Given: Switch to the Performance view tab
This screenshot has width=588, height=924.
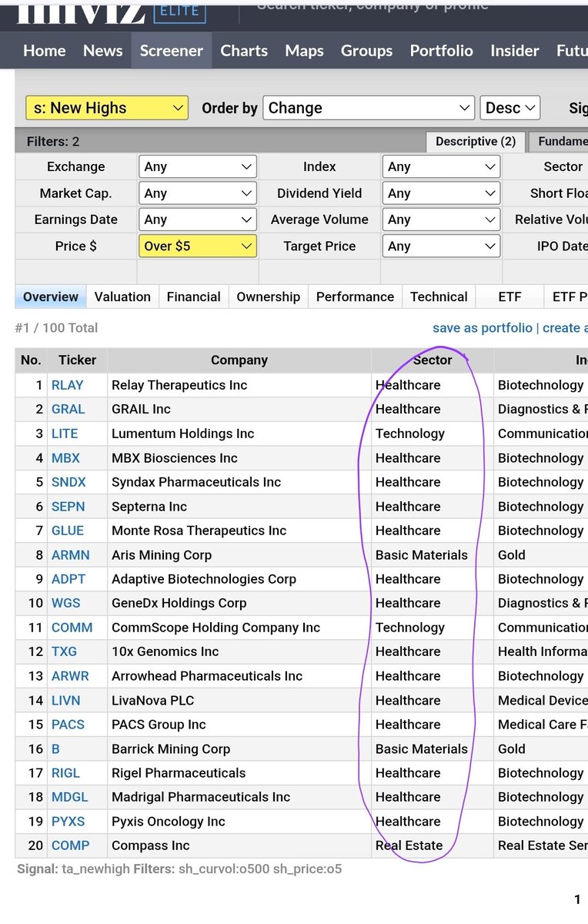Looking at the screenshot, I should pyautogui.click(x=355, y=297).
